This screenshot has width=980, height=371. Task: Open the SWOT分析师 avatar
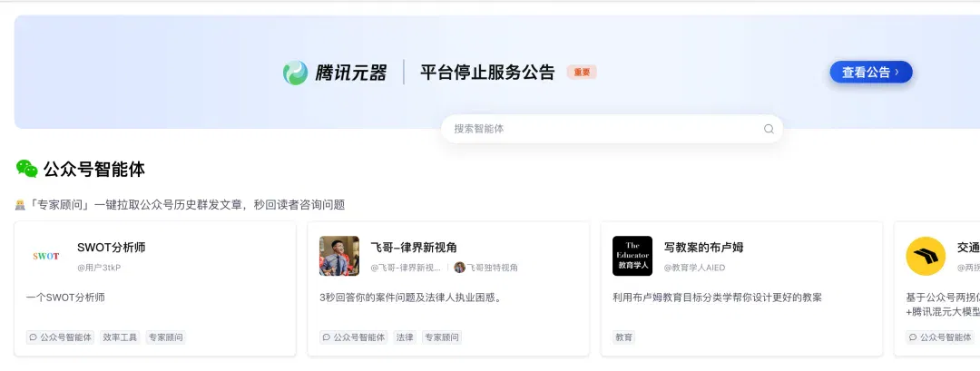(x=46, y=256)
